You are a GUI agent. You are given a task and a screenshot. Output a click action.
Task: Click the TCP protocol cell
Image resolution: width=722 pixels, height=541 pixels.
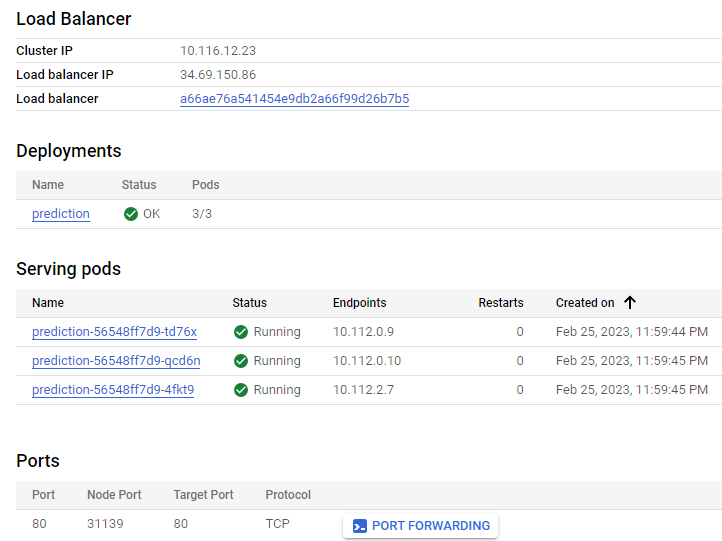pyautogui.click(x=277, y=524)
